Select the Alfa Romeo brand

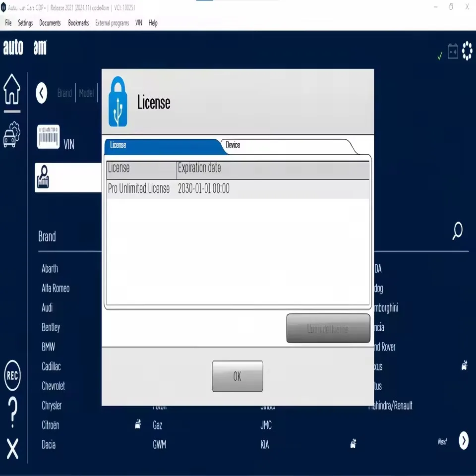point(56,289)
